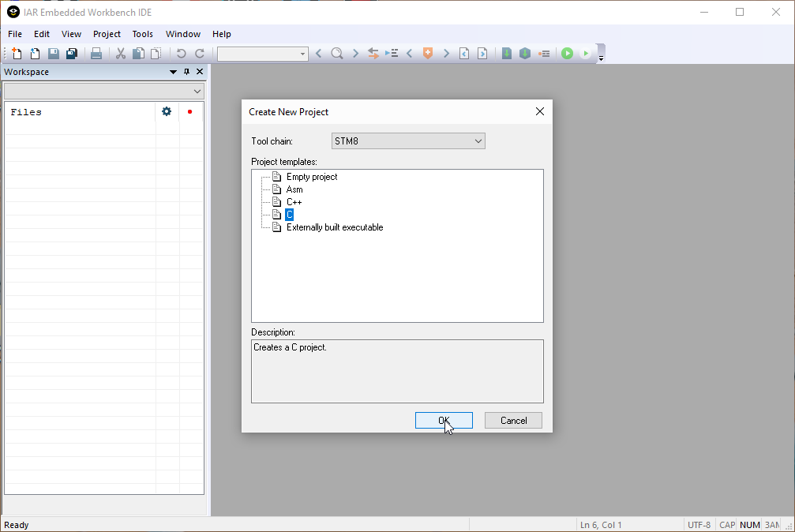
Task: Open the View menu
Action: pyautogui.click(x=71, y=34)
